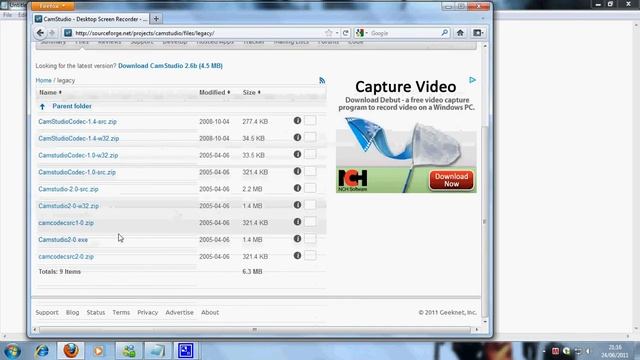640x360 pixels.
Task: Show info for CamStudioCodec-1.4-src.zip
Action: (x=297, y=120)
